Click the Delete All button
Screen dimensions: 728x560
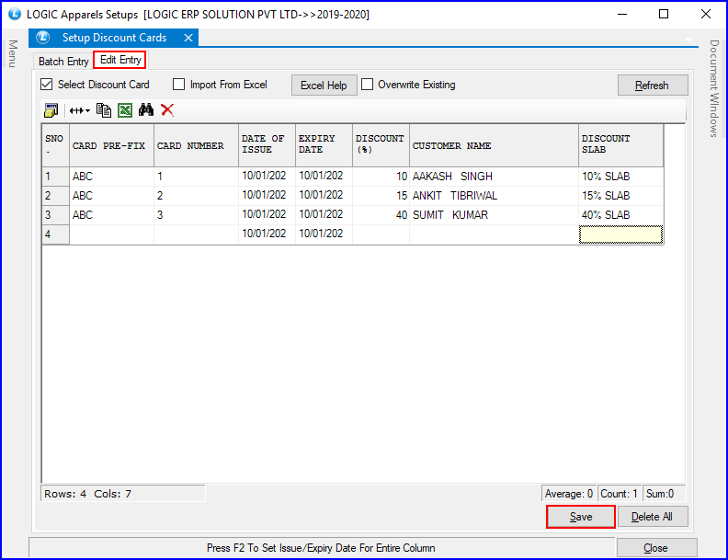click(x=653, y=517)
